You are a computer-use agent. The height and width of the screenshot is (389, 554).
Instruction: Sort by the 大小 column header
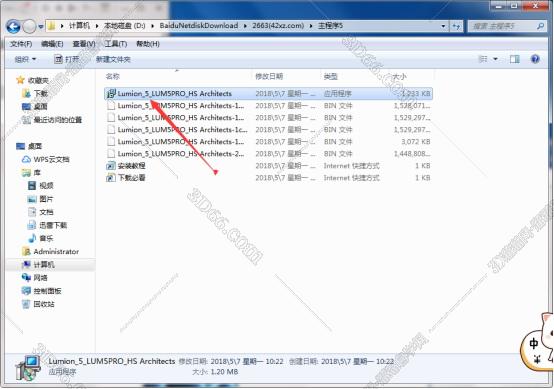pos(400,76)
